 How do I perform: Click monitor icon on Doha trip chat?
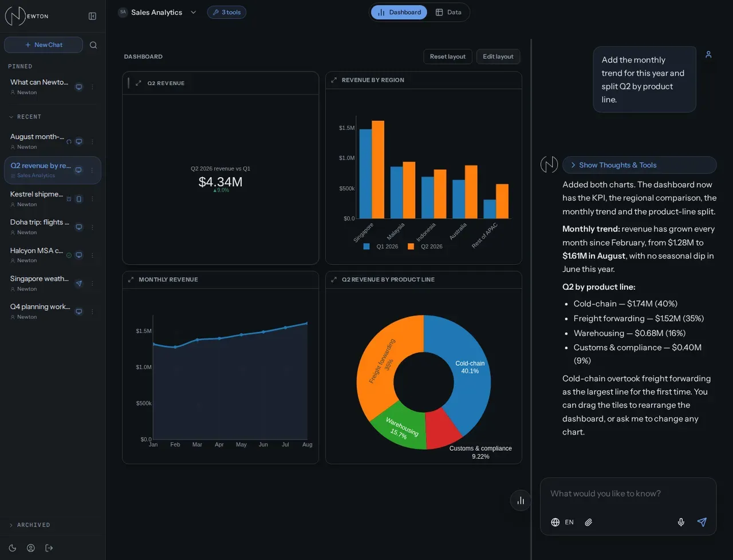point(79,227)
